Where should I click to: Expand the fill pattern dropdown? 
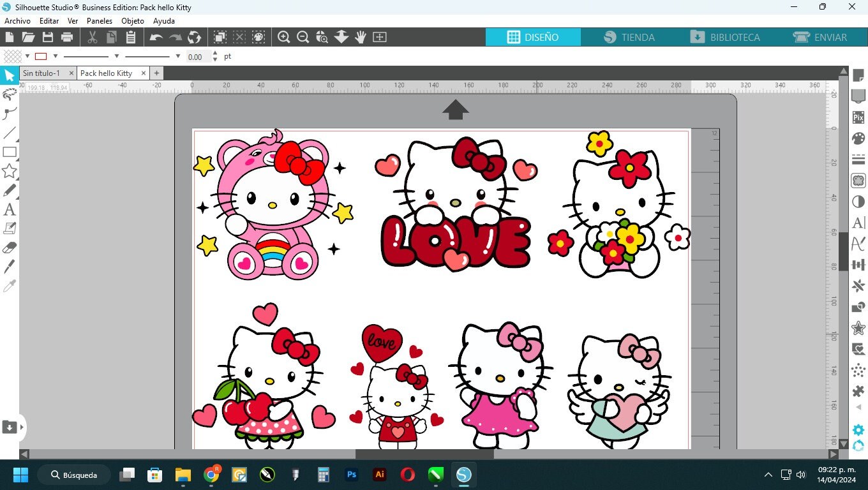click(27, 56)
